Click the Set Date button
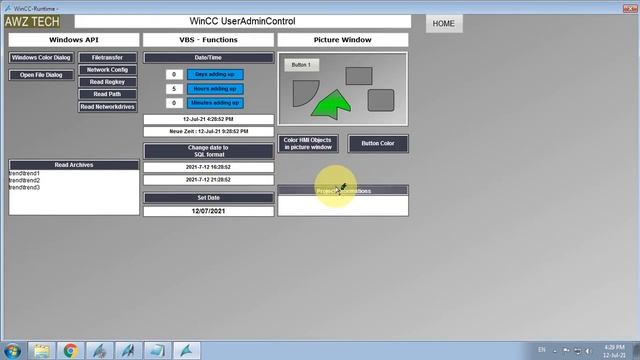This screenshot has height=360, width=640. click(x=208, y=198)
